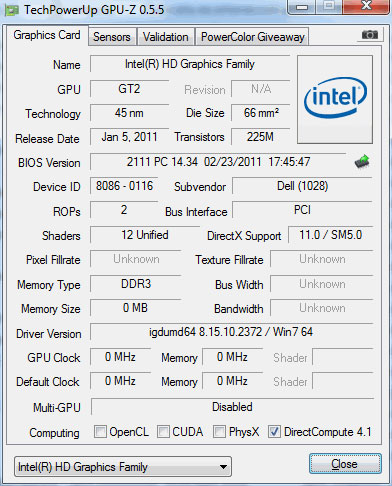This screenshot has width=392, height=486.
Task: Select the Graphics Card tab
Action: [x=47, y=35]
